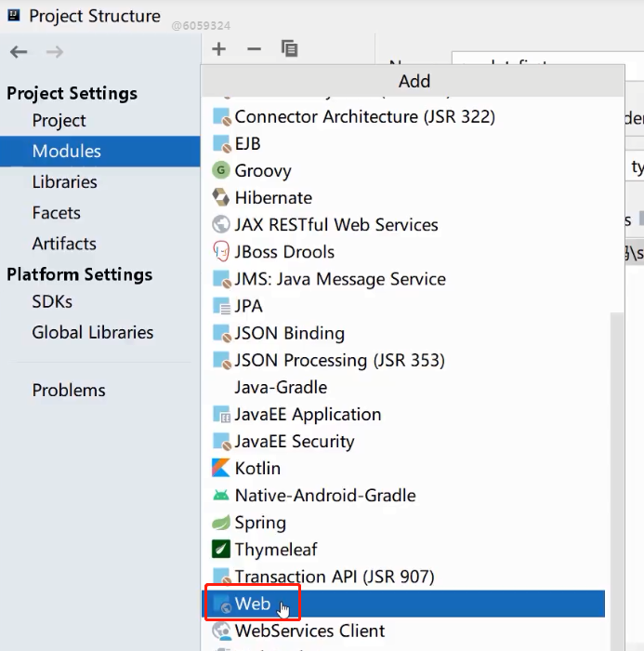Click the Remove minus icon

tap(254, 49)
